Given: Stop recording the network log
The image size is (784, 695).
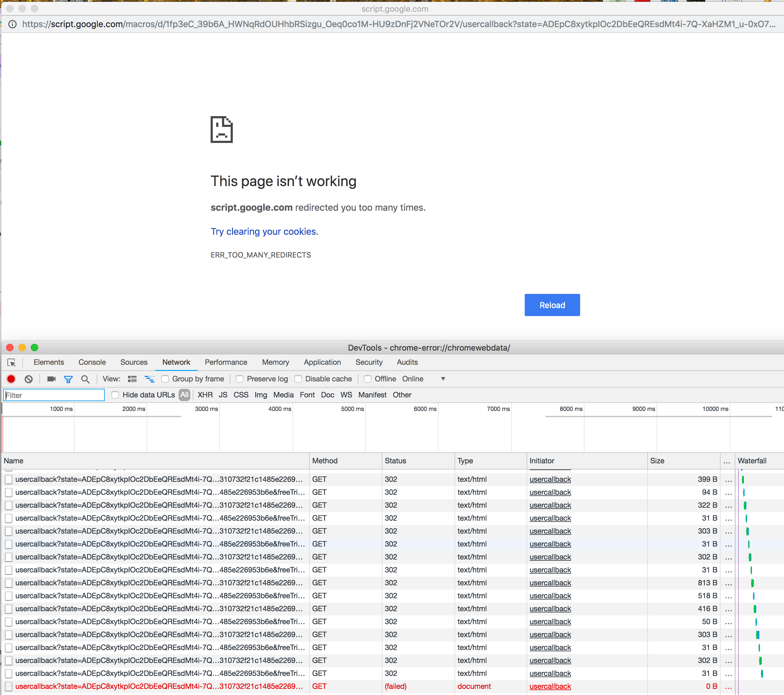Looking at the screenshot, I should pyautogui.click(x=11, y=379).
